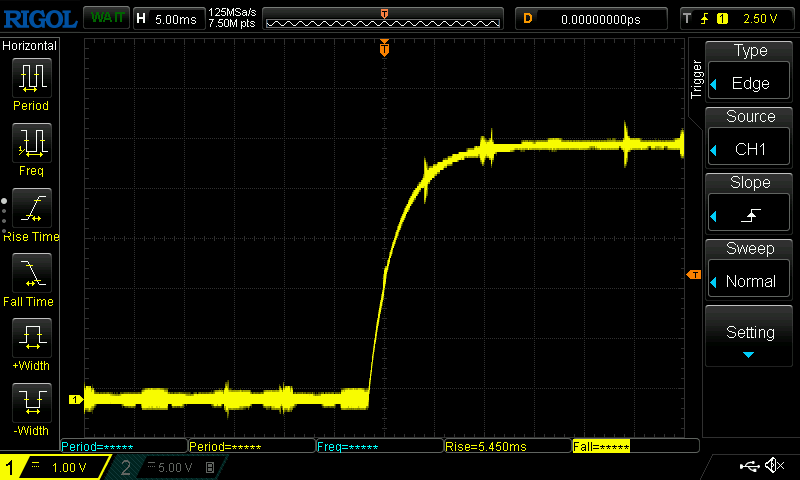Choose the Rise Time measurement icon

(x=30, y=208)
